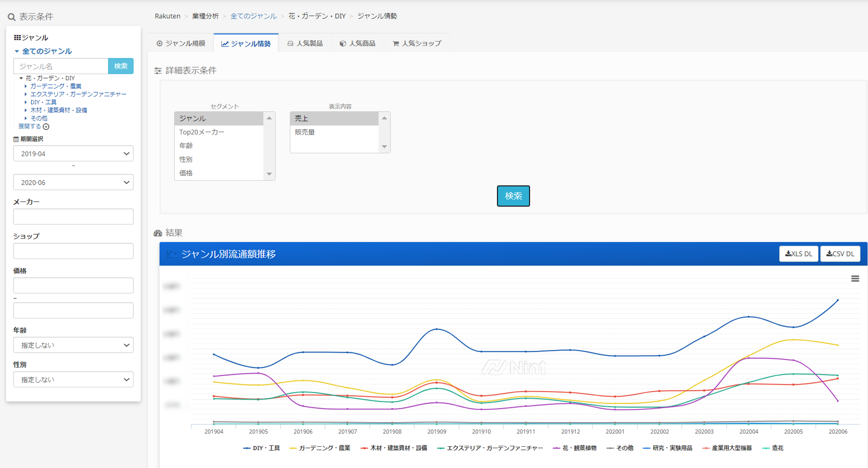
Task: Click the CSV DL download button
Action: pos(840,254)
